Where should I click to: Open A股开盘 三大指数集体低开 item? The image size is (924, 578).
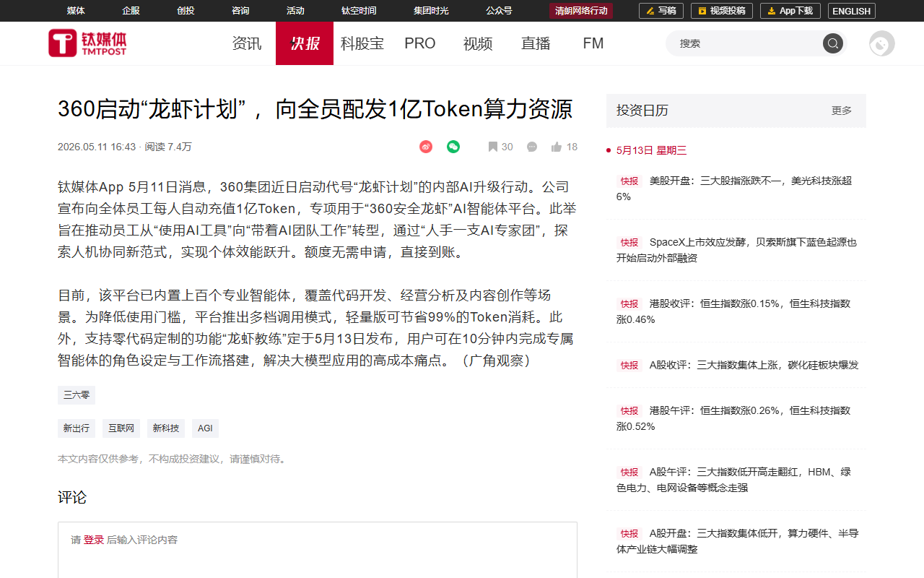coord(736,541)
